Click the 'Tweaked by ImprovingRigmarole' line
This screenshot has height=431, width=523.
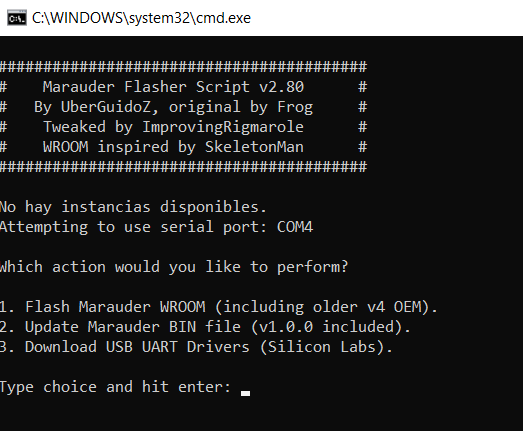point(173,127)
